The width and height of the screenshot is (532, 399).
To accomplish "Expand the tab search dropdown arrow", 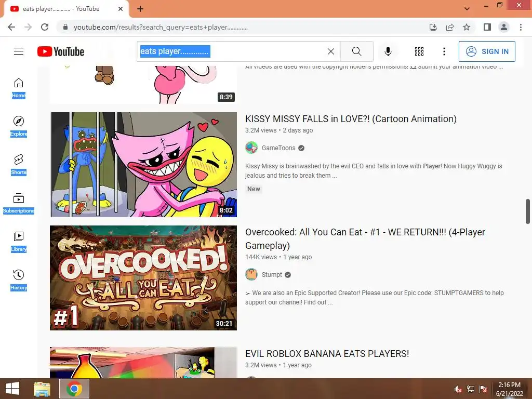I will point(467,9).
